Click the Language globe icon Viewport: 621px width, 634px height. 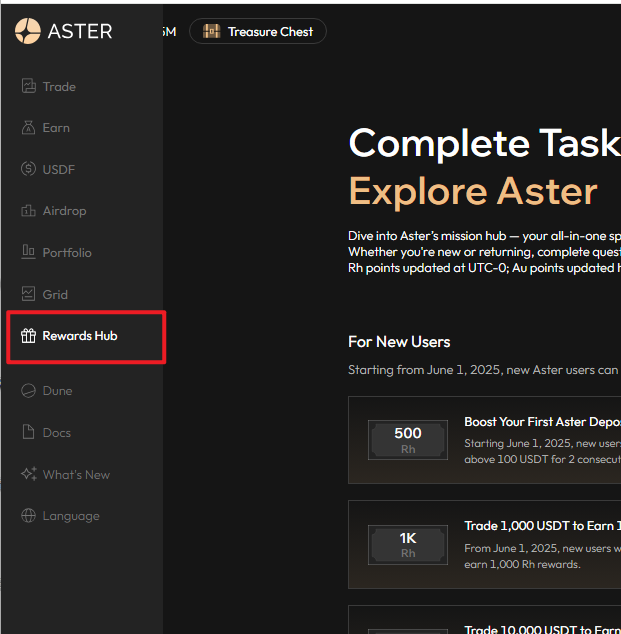pos(28,516)
